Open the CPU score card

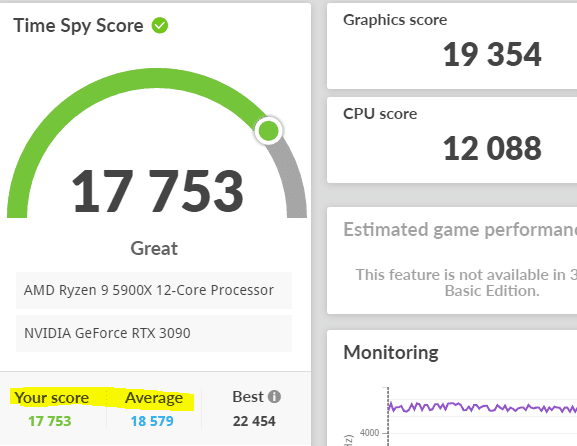[452, 140]
